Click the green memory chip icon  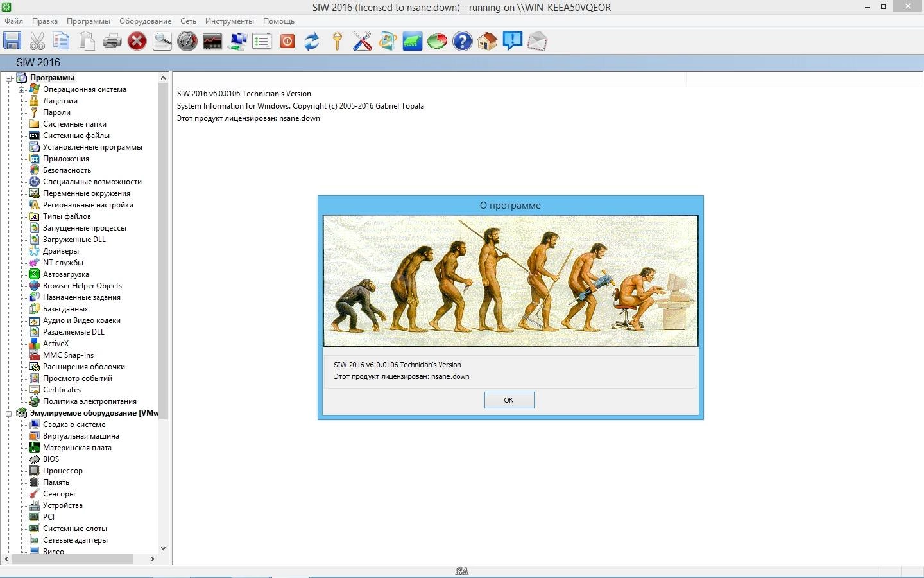click(x=412, y=42)
